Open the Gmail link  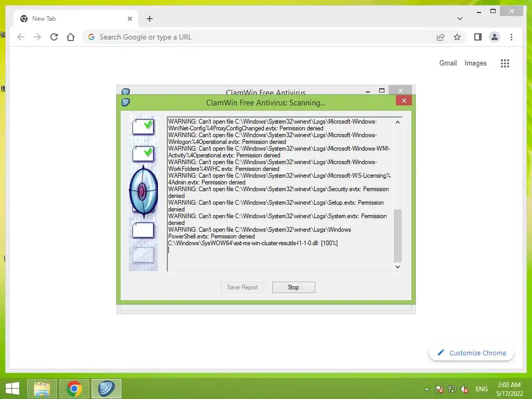pyautogui.click(x=448, y=63)
